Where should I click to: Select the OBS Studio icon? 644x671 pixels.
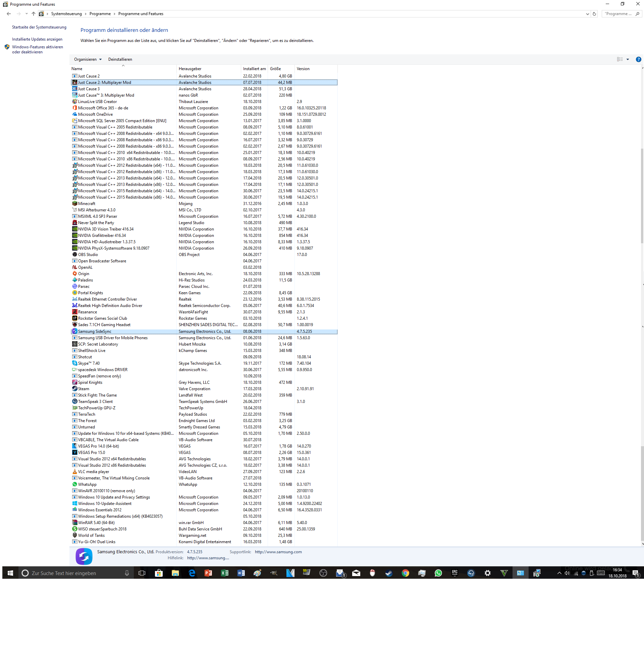pos(74,254)
